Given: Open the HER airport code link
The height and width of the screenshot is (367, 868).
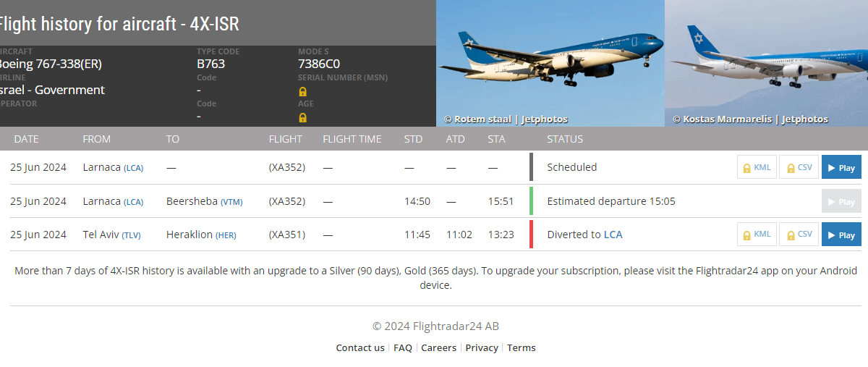Looking at the screenshot, I should pyautogui.click(x=226, y=235).
